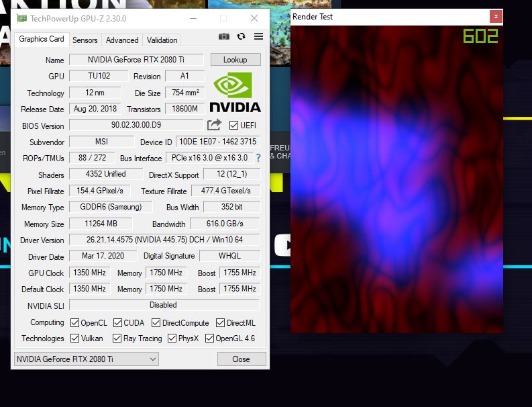Click the ROPs/TMUs value 88 / 272
The height and width of the screenshot is (407, 532).
click(92, 158)
